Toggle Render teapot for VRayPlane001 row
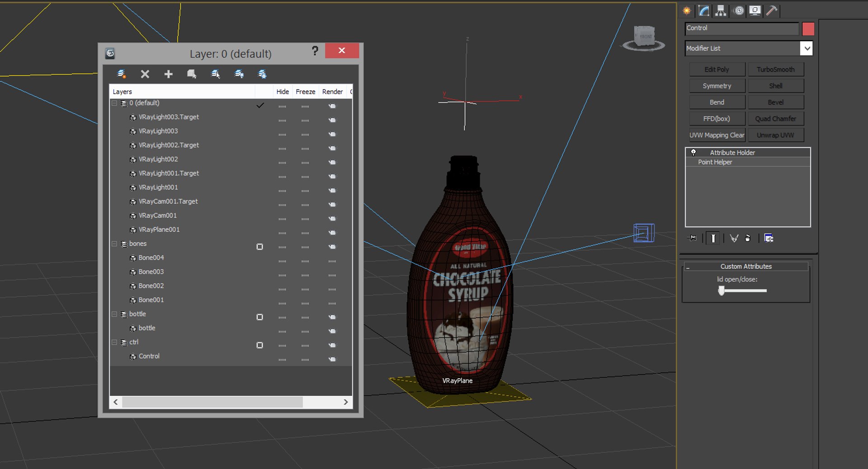The width and height of the screenshot is (868, 469). 332,233
